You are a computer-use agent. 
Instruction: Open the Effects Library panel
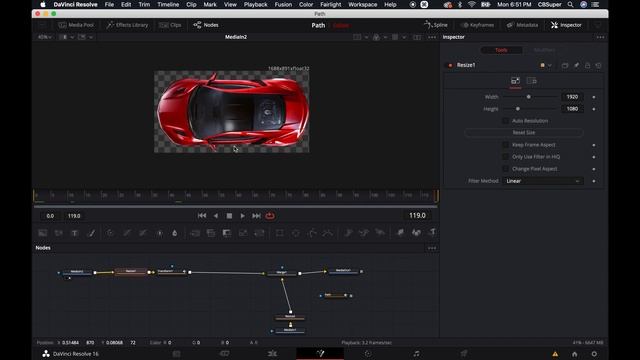[x=127, y=25]
